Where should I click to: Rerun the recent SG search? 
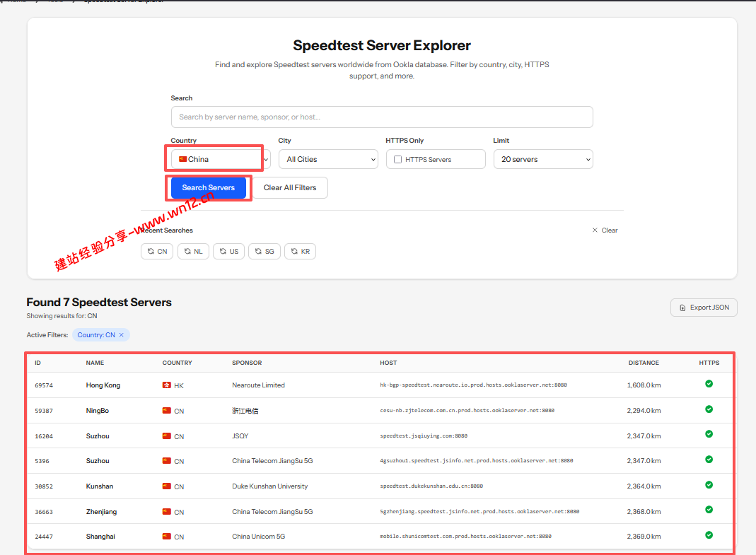[x=264, y=251]
